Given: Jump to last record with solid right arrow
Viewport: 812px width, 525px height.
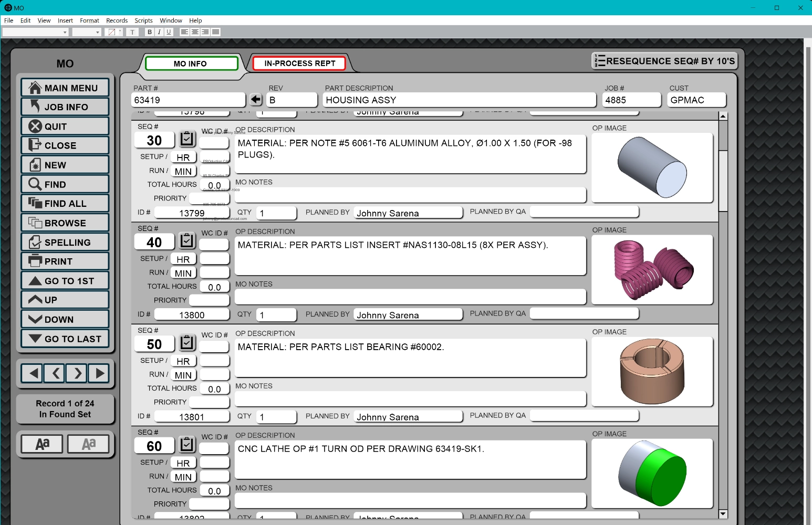Looking at the screenshot, I should coord(99,373).
